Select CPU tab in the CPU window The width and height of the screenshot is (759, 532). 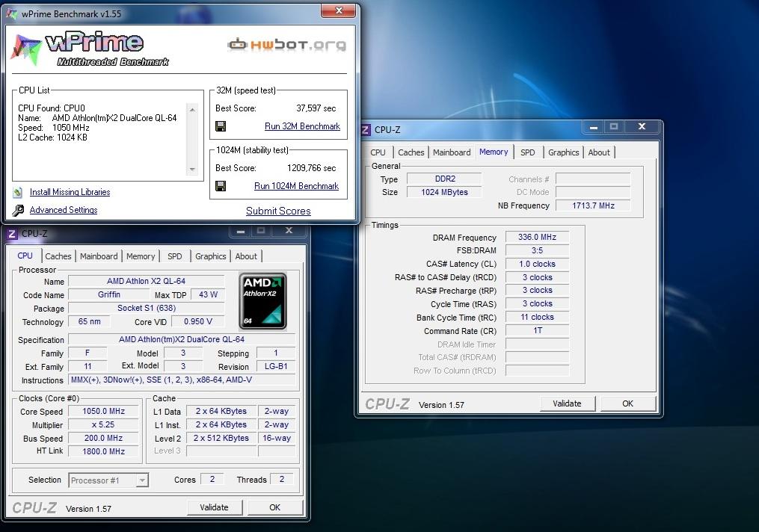[25, 256]
